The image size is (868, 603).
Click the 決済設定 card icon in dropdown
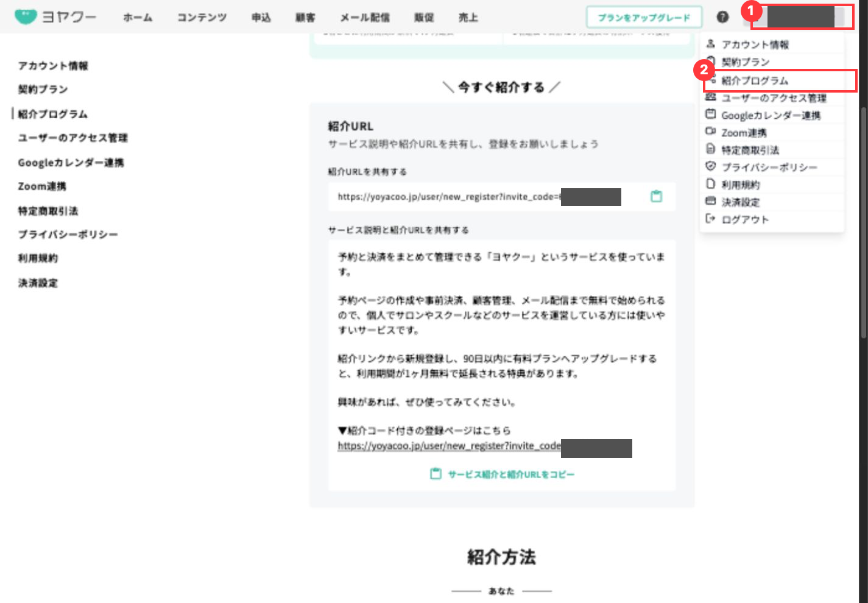pyautogui.click(x=710, y=201)
